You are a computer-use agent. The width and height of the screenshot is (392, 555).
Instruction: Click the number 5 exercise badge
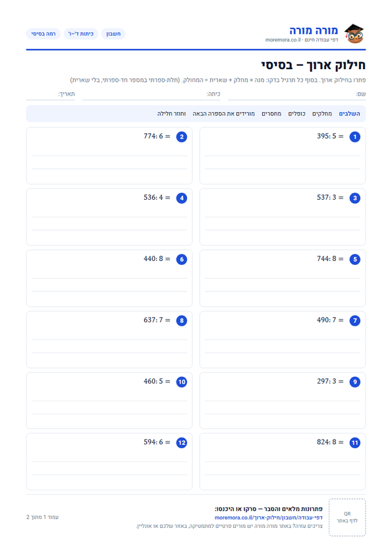pos(355,259)
